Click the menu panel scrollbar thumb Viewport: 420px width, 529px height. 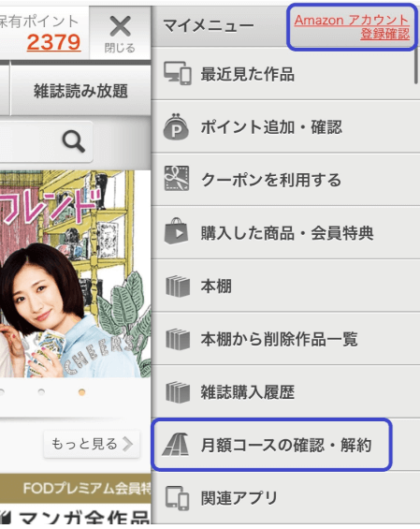coord(416,66)
